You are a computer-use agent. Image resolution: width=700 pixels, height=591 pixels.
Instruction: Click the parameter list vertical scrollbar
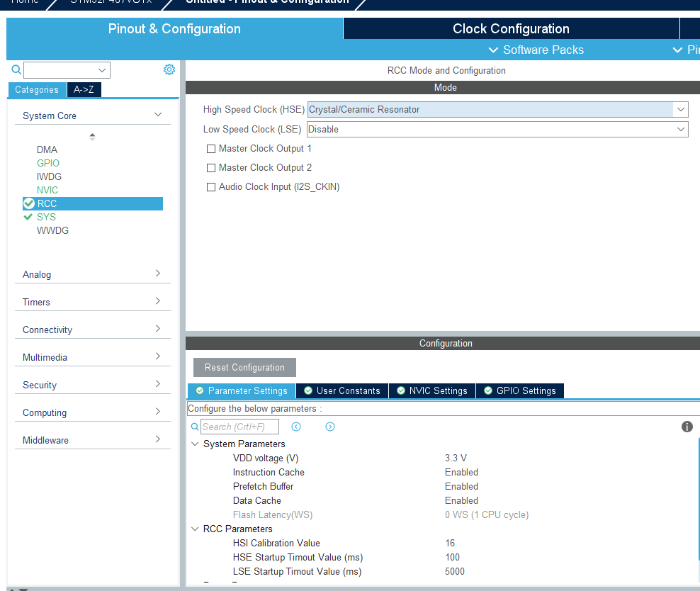point(698,498)
